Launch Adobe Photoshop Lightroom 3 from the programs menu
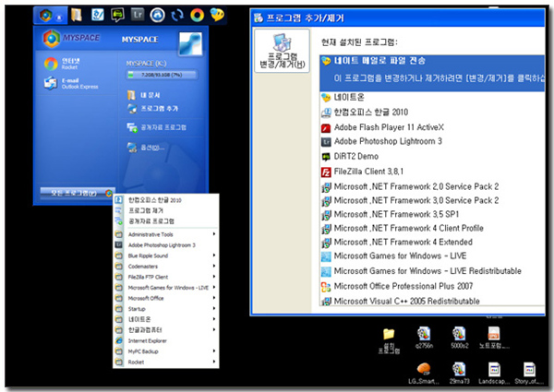554x392 pixels. [165, 244]
